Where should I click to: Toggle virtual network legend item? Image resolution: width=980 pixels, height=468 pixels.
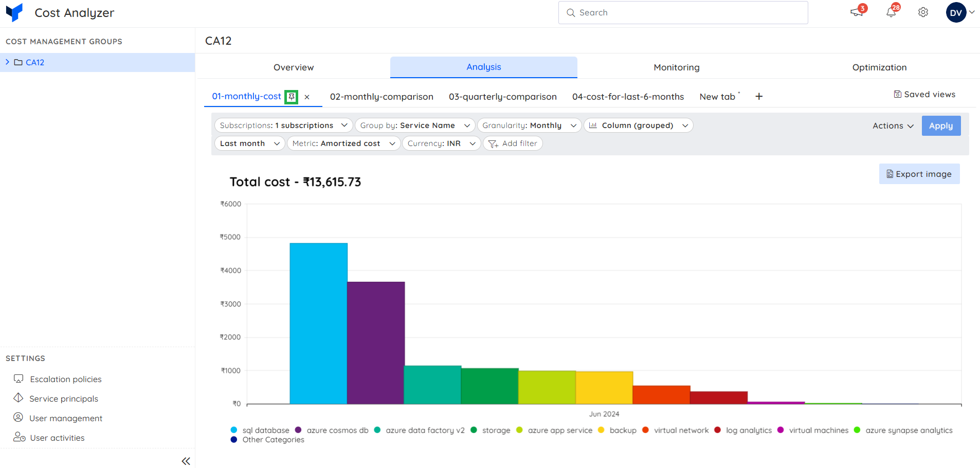675,430
